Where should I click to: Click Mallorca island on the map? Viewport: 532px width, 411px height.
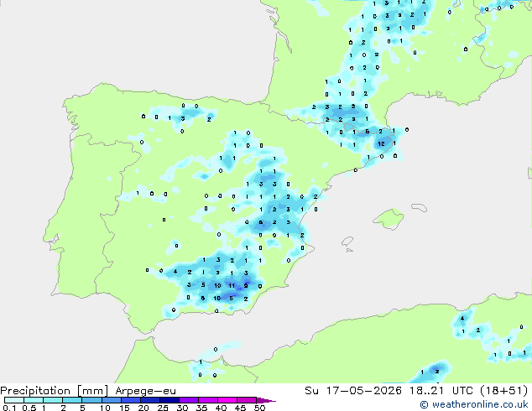pyautogui.click(x=389, y=219)
